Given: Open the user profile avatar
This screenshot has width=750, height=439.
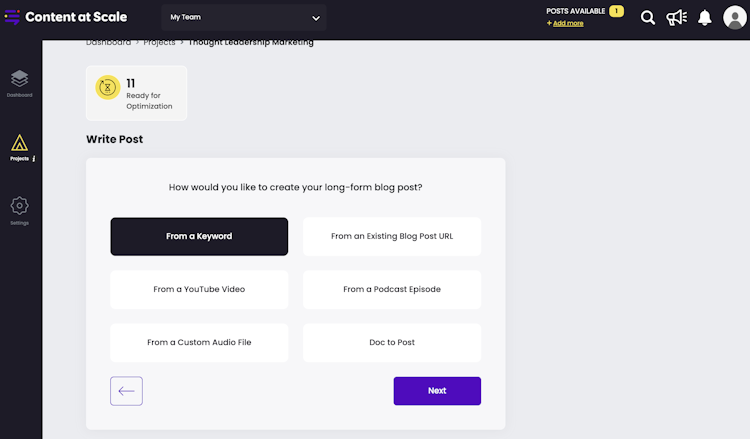Looking at the screenshot, I should point(735,17).
